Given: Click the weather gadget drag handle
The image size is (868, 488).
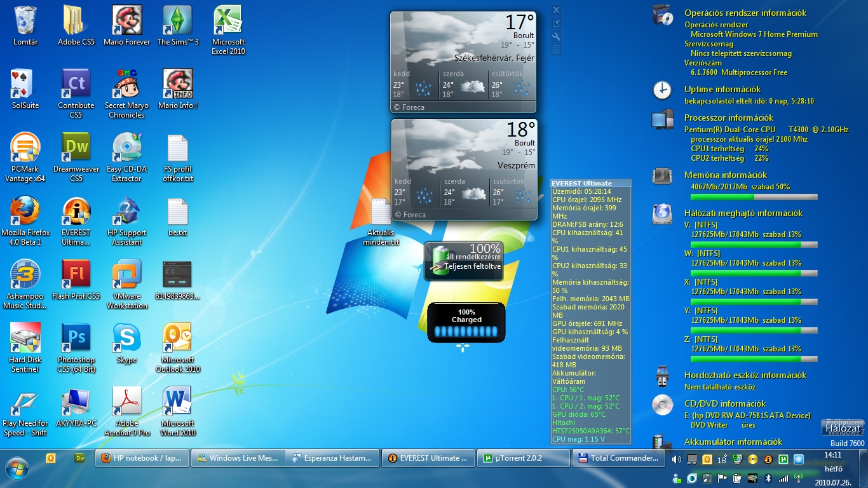Looking at the screenshot, I should click(x=556, y=50).
